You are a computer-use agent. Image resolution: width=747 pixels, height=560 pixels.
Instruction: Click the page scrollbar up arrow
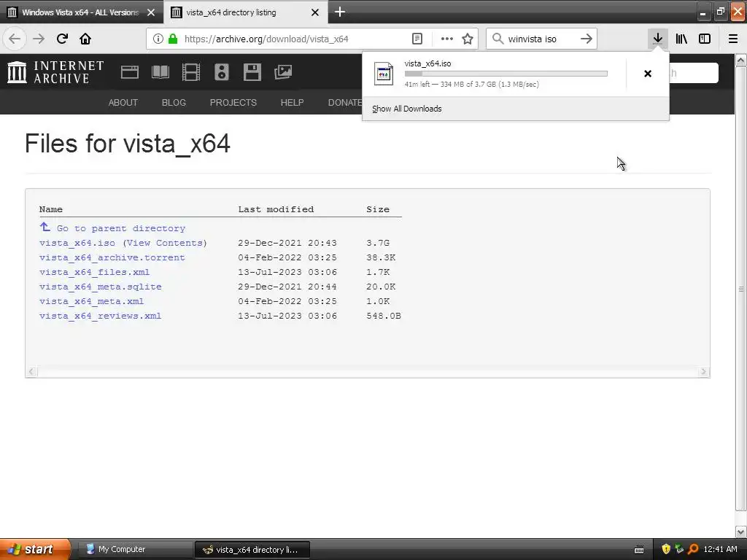point(741,60)
